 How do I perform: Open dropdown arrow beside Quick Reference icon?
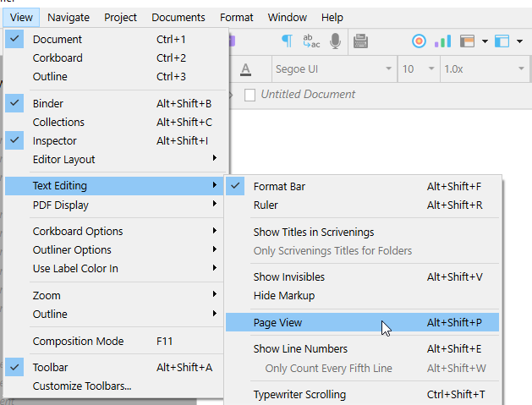pos(485,41)
